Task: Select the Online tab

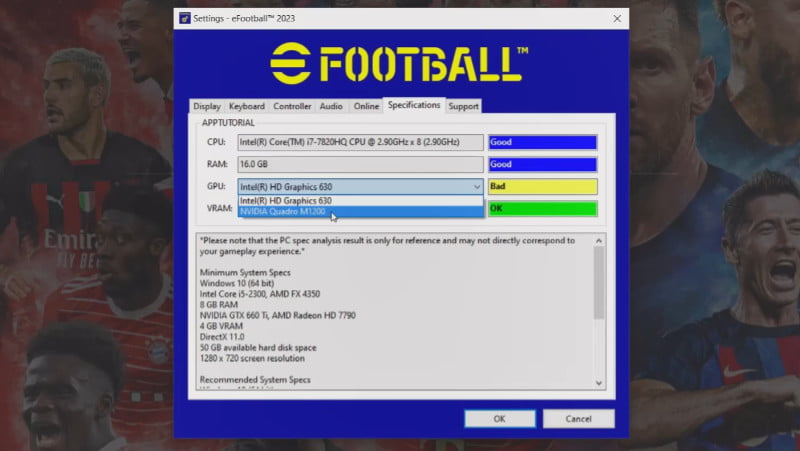Action: coord(366,106)
